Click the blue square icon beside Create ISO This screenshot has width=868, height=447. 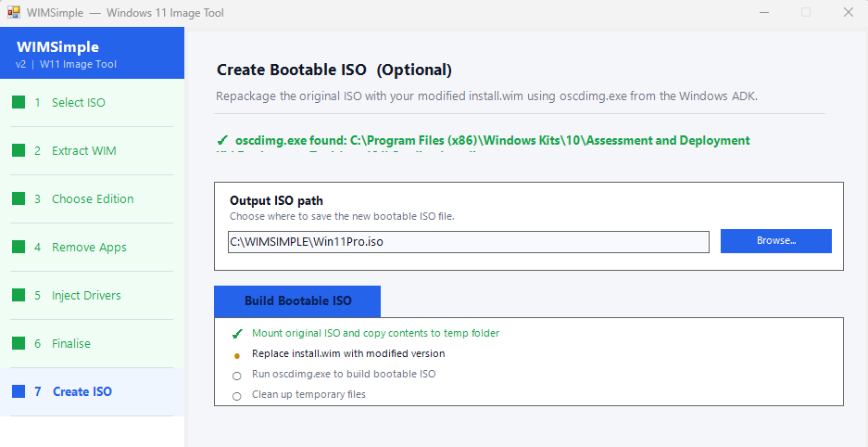tap(19, 391)
